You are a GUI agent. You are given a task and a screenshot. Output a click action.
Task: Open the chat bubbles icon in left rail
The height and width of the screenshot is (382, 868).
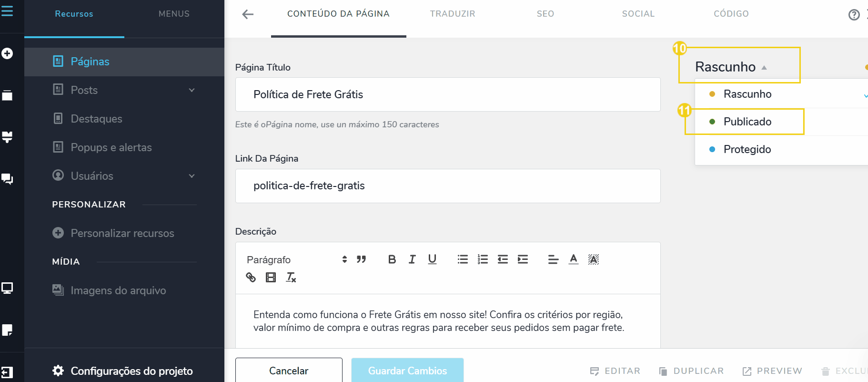click(x=7, y=179)
